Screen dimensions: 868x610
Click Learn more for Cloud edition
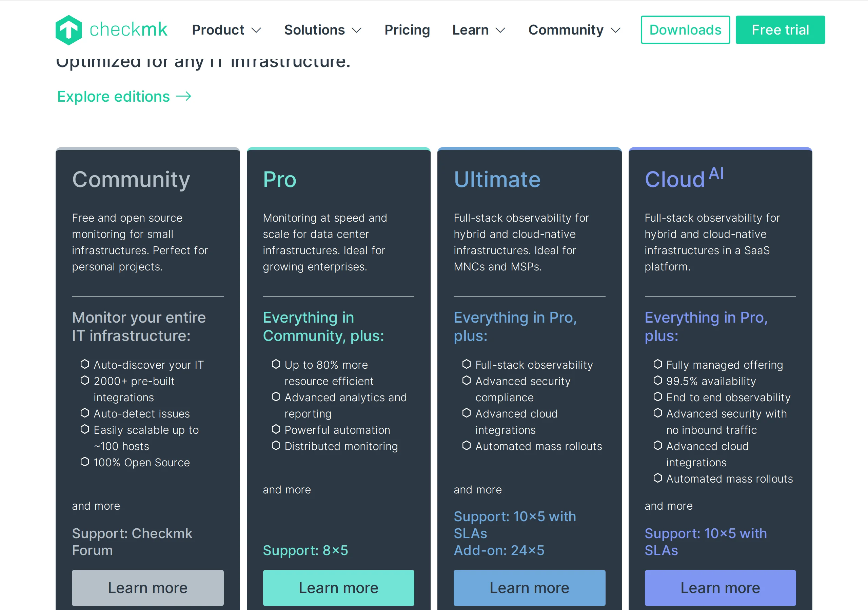[720, 588]
